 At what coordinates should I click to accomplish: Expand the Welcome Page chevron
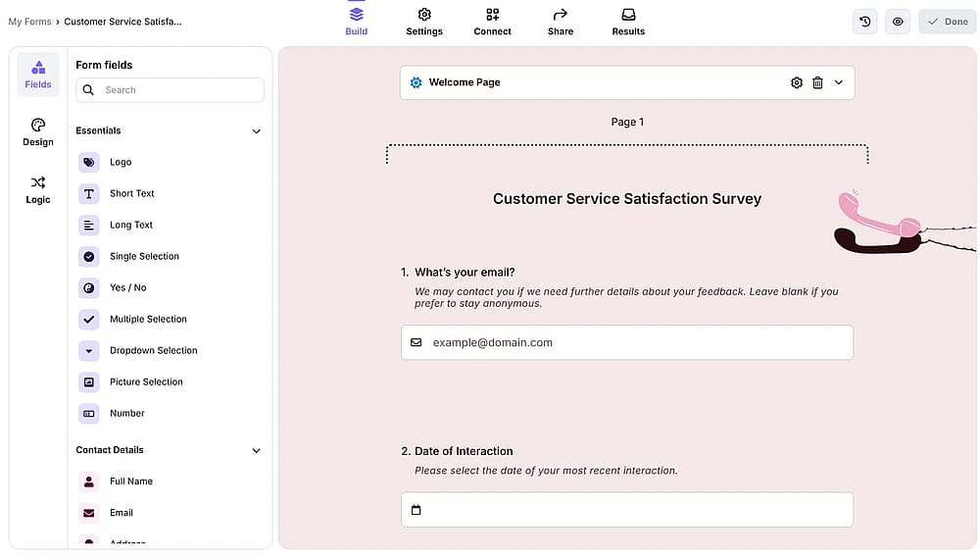(x=839, y=82)
